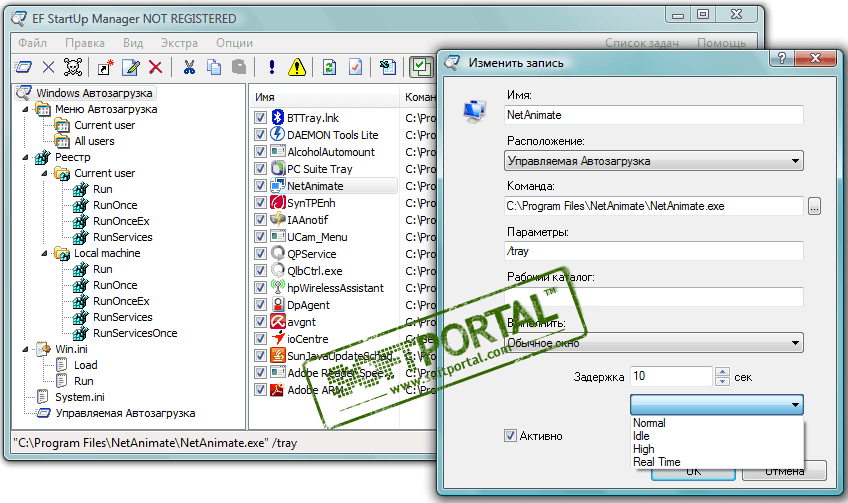Click the Параметры field containing /tray

point(654,252)
